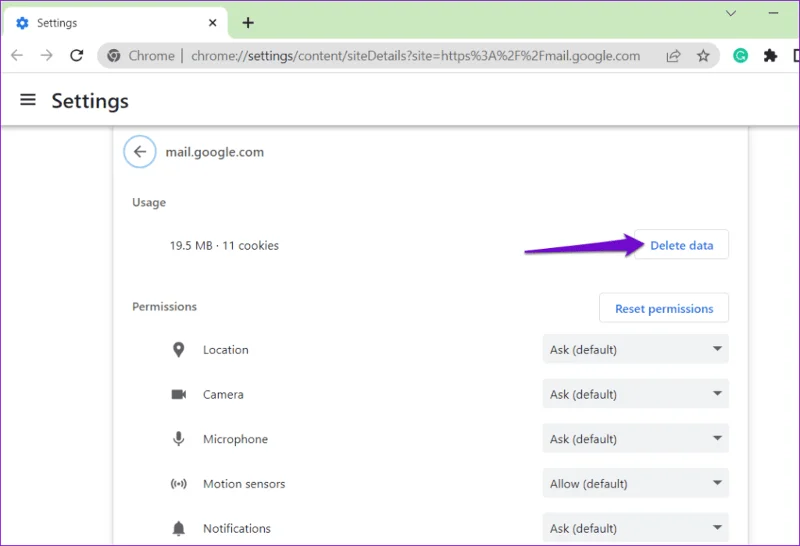Open the Location permission dropdown
The width and height of the screenshot is (800, 546).
[x=635, y=349]
